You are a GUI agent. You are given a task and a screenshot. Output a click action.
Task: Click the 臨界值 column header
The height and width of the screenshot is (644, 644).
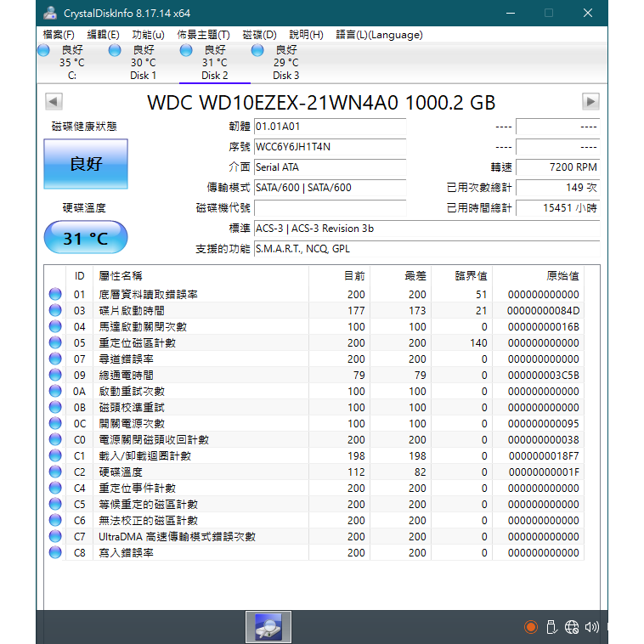tap(462, 276)
